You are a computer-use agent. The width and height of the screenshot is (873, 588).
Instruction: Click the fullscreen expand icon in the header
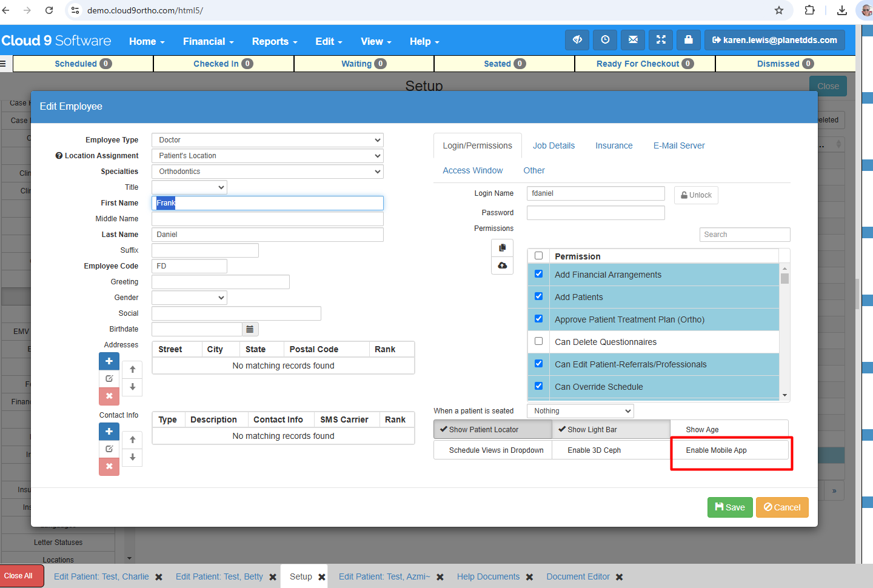pyautogui.click(x=661, y=40)
